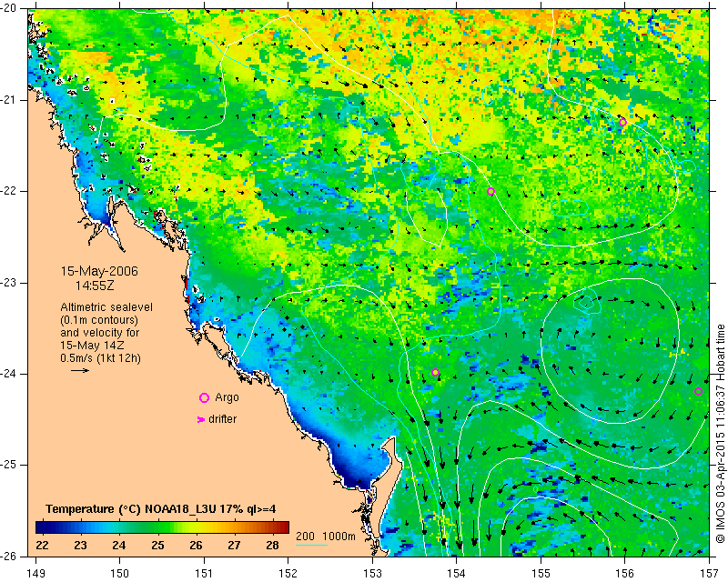The height and width of the screenshot is (582, 728).
Task: Click the time text 14:55Z
Action: pos(95,286)
